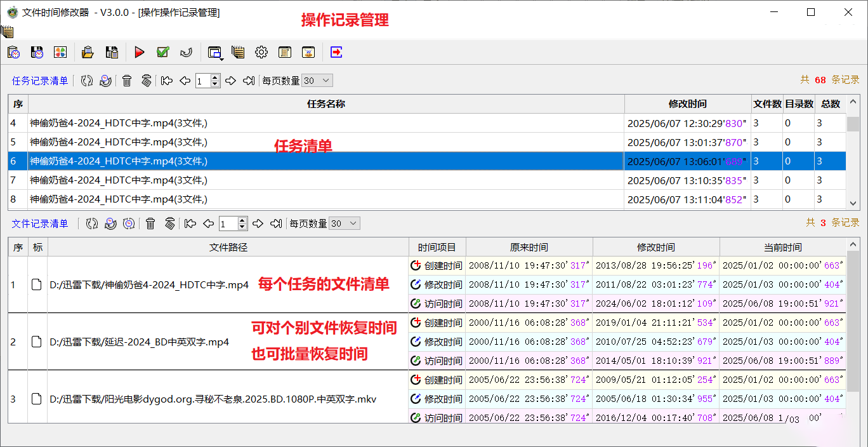
Task: Open the file records 每页数量 dropdown
Action: (x=345, y=223)
